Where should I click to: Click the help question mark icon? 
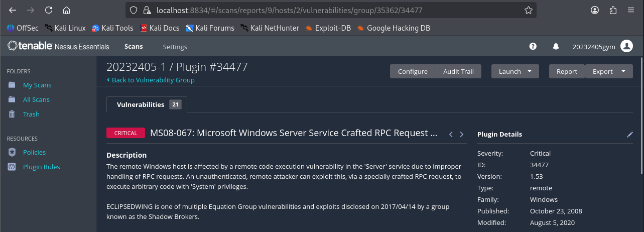(x=533, y=47)
